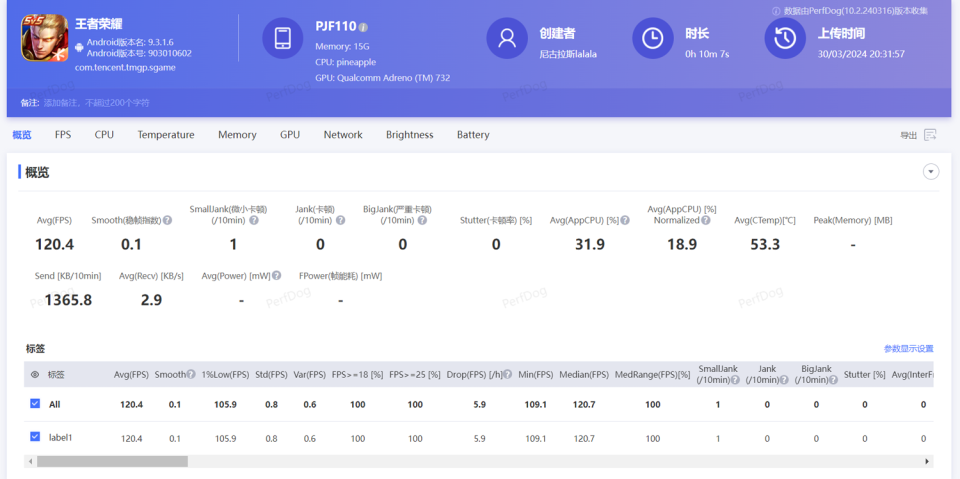This screenshot has height=479, width=960.
Task: Click the creator name 尼古拉斯lalala
Action: (x=568, y=54)
